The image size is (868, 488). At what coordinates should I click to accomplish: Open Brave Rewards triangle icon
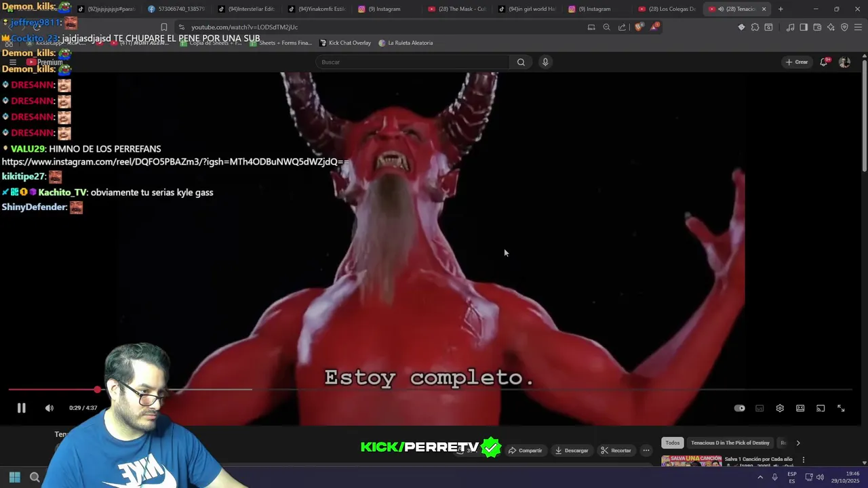click(654, 27)
